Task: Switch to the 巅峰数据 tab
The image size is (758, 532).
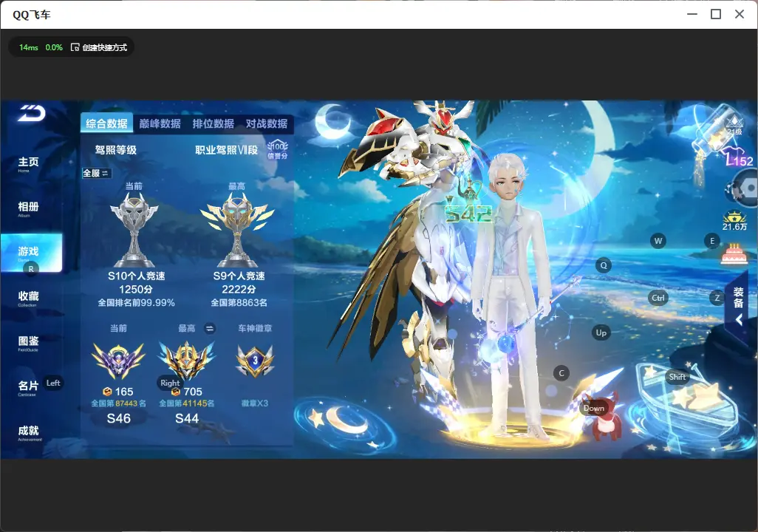Action: click(160, 124)
